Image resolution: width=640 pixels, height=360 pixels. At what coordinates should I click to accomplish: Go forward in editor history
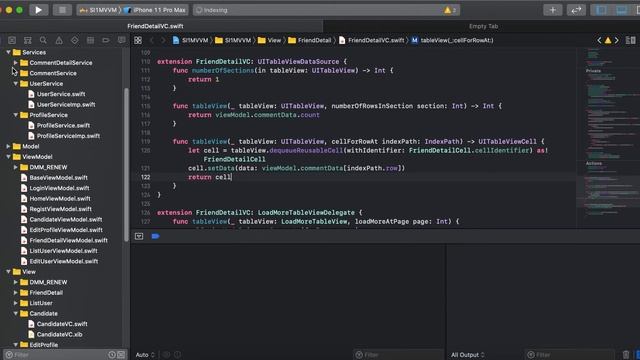pyautogui.click(x=163, y=40)
